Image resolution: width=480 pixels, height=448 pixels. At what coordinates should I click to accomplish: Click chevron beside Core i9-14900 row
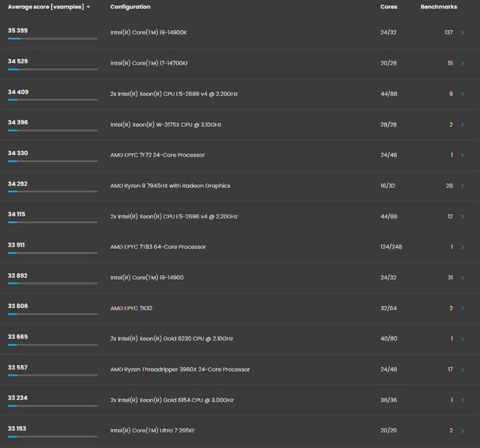[462, 278]
